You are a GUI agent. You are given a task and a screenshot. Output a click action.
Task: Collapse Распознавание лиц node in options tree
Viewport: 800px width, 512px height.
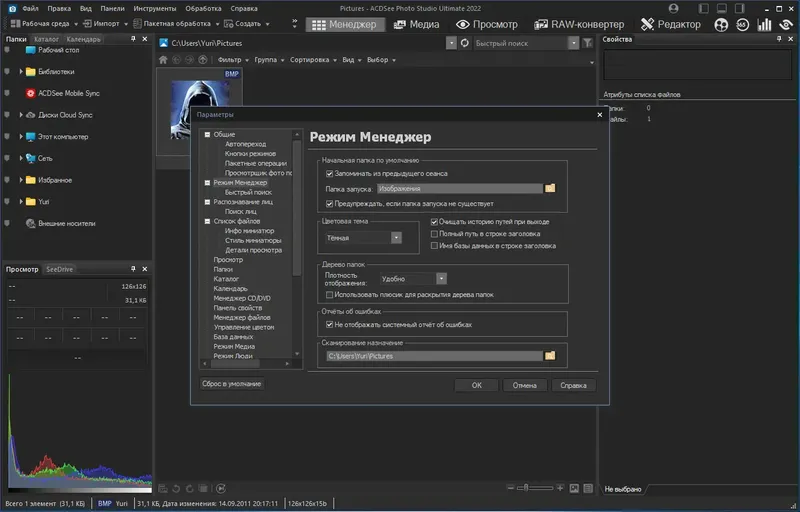point(207,202)
